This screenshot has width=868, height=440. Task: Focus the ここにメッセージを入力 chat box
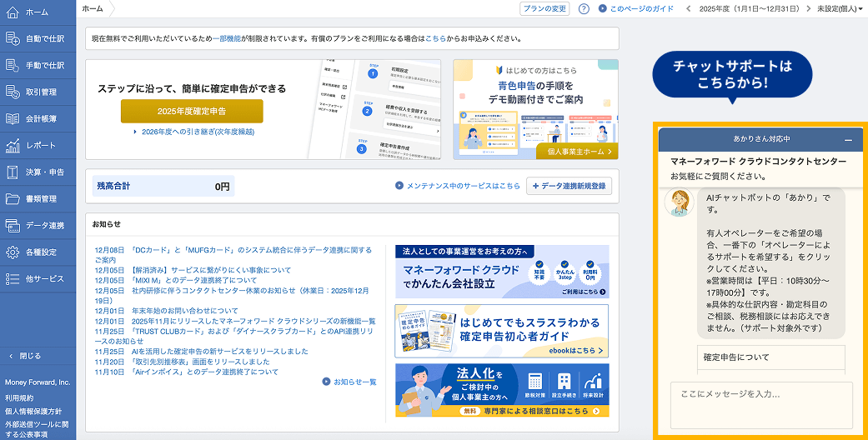coord(761,405)
